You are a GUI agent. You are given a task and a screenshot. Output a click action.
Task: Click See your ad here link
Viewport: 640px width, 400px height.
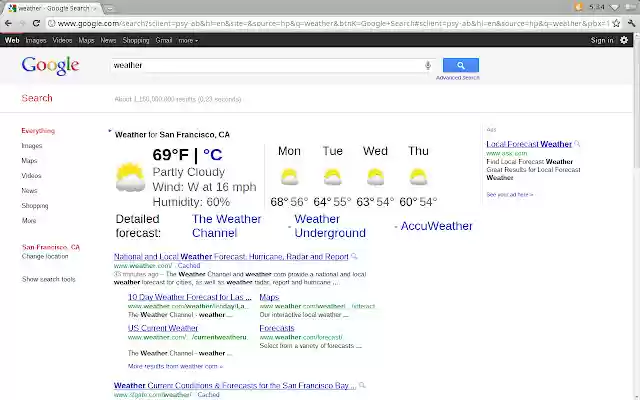pyautogui.click(x=510, y=195)
